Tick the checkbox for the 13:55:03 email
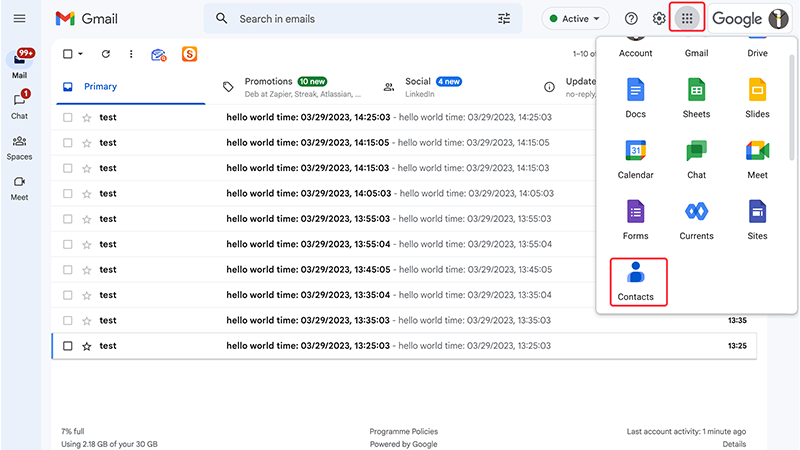Image resolution: width=800 pixels, height=450 pixels. (x=67, y=219)
